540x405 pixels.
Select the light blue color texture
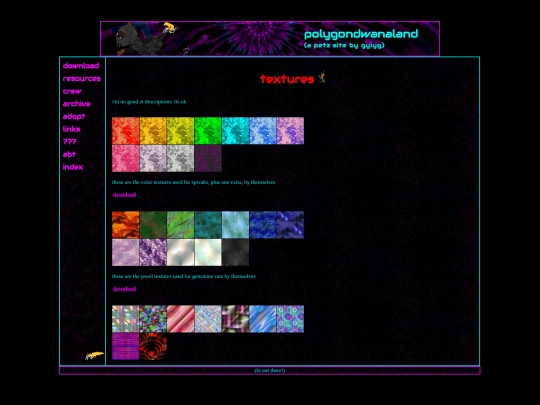tap(263, 131)
